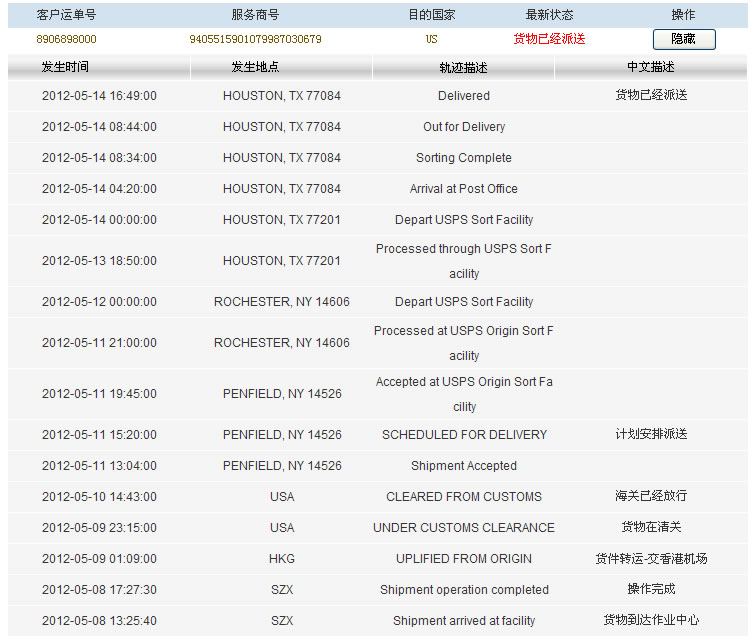The image size is (756, 644).
Task: Select timestamp 2012-05-14 08:44:00
Action: pos(99,127)
